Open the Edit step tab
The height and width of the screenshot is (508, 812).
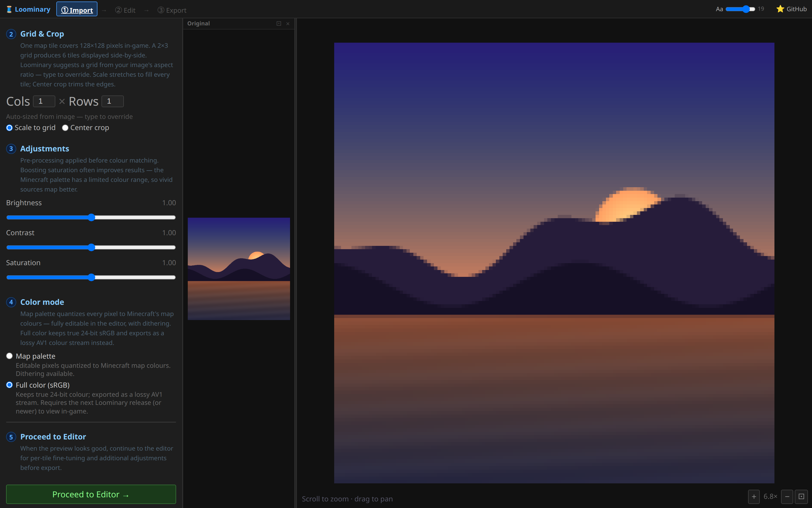tap(125, 10)
